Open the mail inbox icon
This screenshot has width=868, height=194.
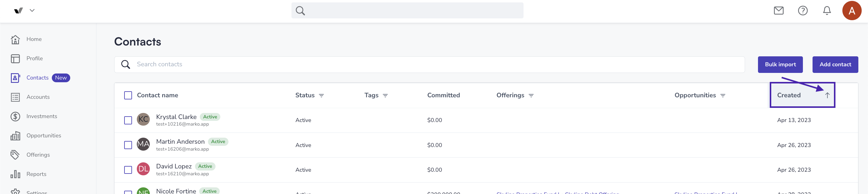[778, 11]
